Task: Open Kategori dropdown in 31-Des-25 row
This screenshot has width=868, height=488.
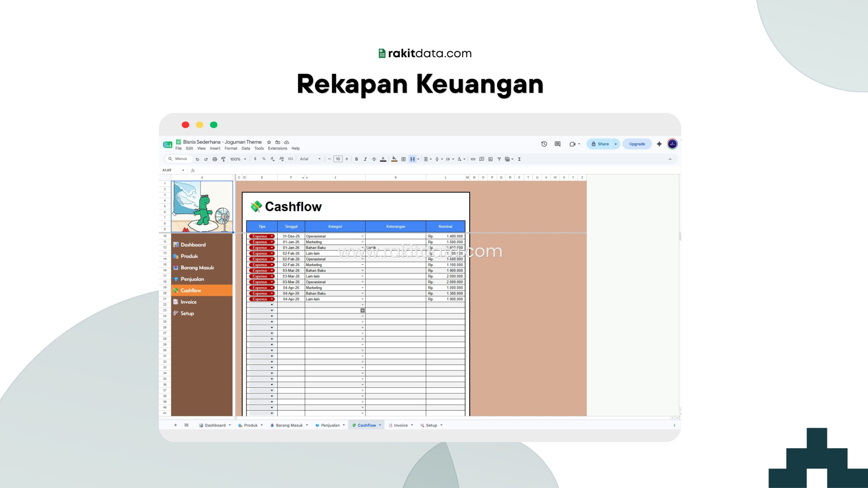Action: (x=362, y=236)
